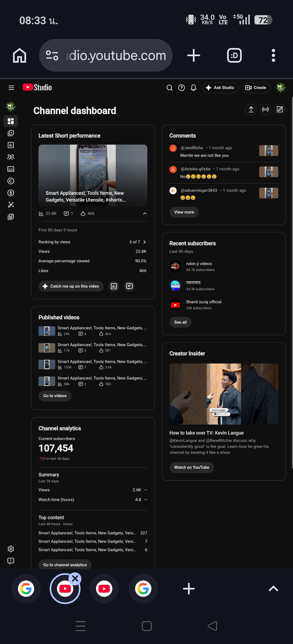Click Go to channel analytics button
Image resolution: width=293 pixels, height=644 pixels.
(x=65, y=565)
